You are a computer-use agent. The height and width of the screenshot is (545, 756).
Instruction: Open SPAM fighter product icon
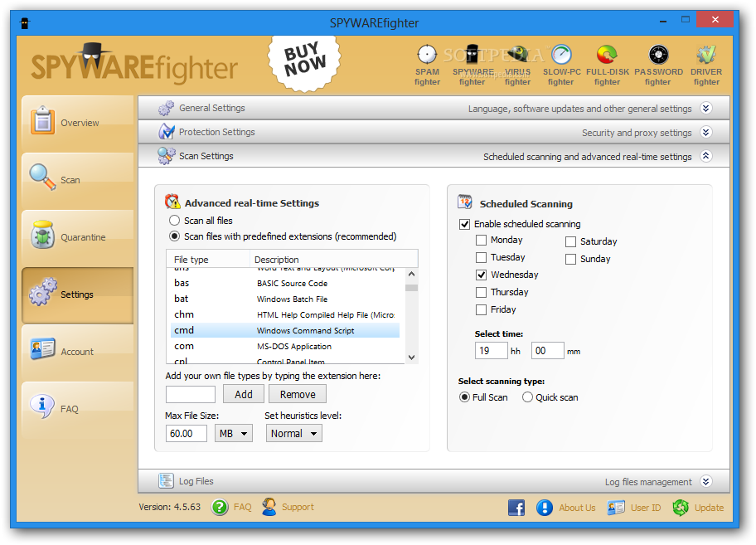(x=427, y=55)
